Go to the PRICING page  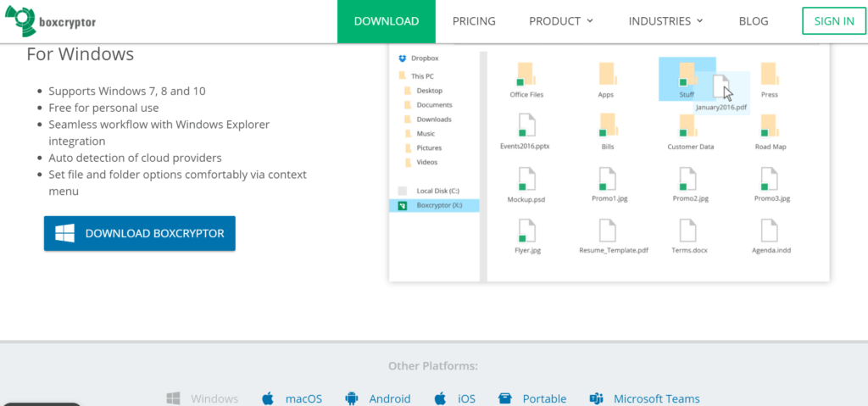(x=474, y=21)
